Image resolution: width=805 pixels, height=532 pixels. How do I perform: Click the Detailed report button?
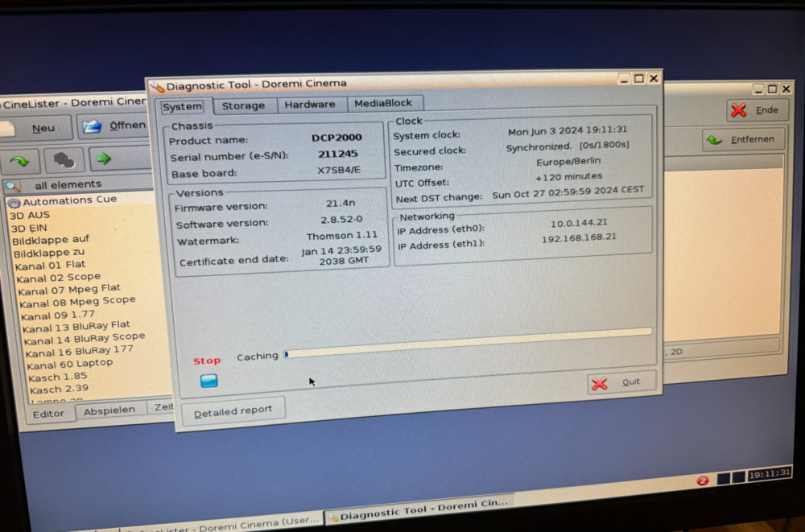tap(233, 411)
